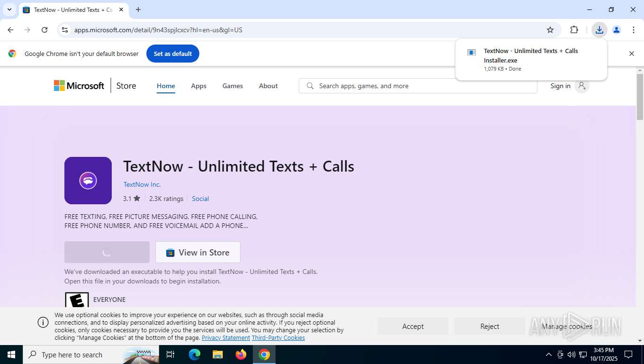Click the loading download button
Image resolution: width=644 pixels, height=364 pixels.
[107, 252]
